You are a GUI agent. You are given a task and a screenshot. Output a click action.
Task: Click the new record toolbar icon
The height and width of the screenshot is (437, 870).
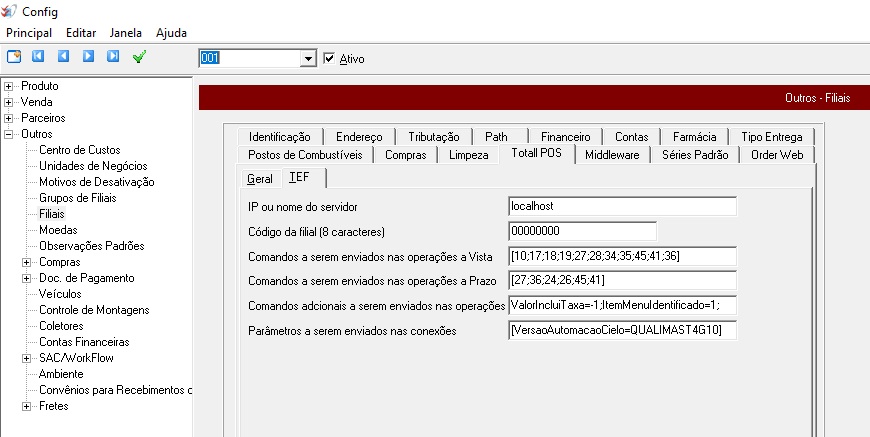14,57
